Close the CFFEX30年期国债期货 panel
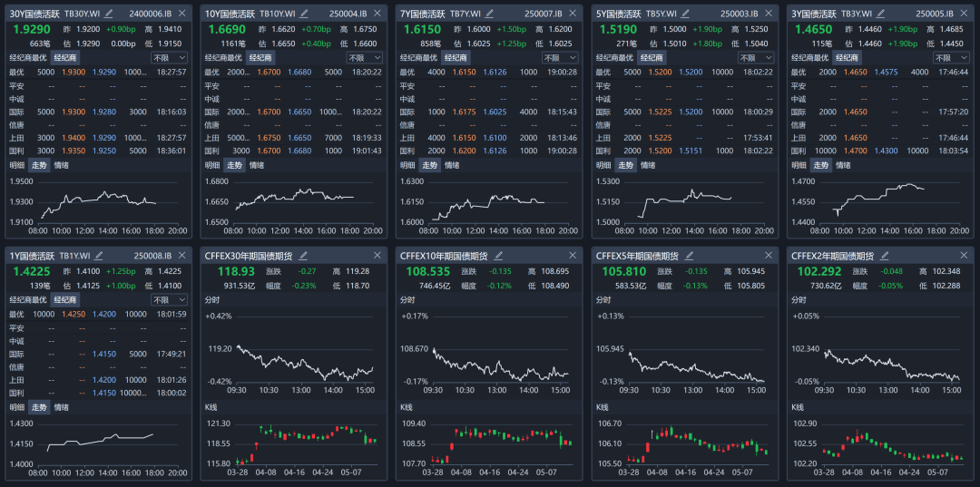 pyautogui.click(x=377, y=256)
